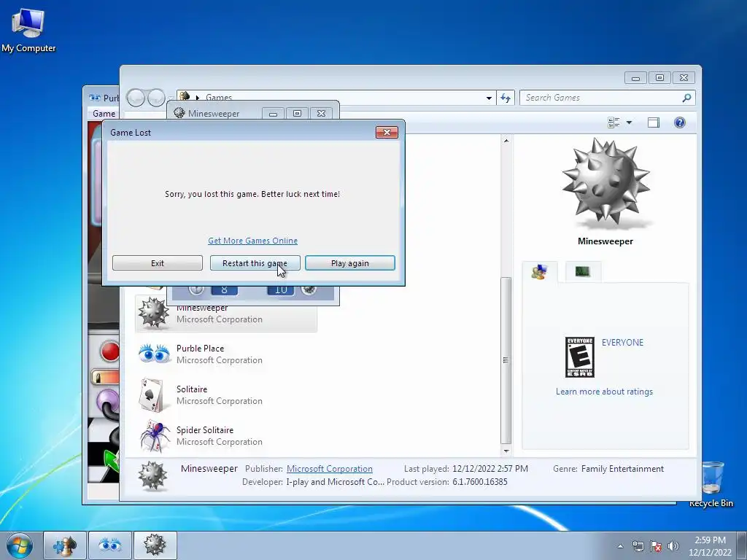Select the Spider Solitaire spider icon
The width and height of the screenshot is (747, 560).
click(x=155, y=435)
